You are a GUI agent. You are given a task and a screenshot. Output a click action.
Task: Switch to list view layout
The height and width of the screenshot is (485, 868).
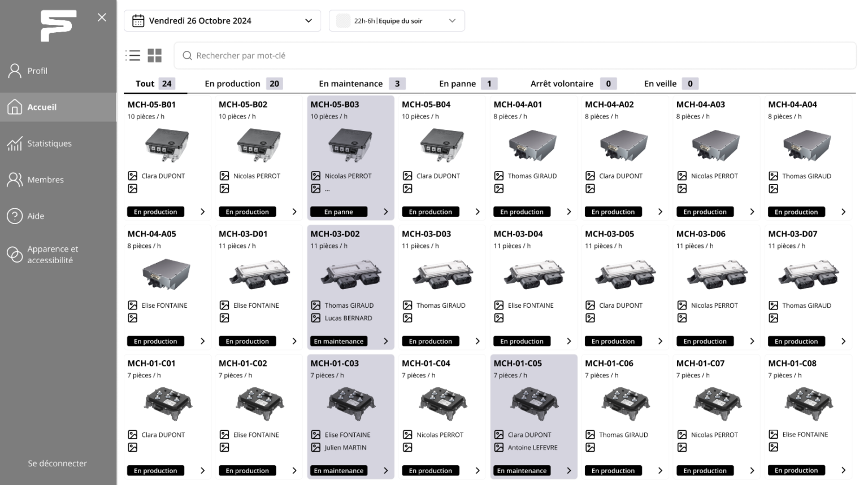133,55
